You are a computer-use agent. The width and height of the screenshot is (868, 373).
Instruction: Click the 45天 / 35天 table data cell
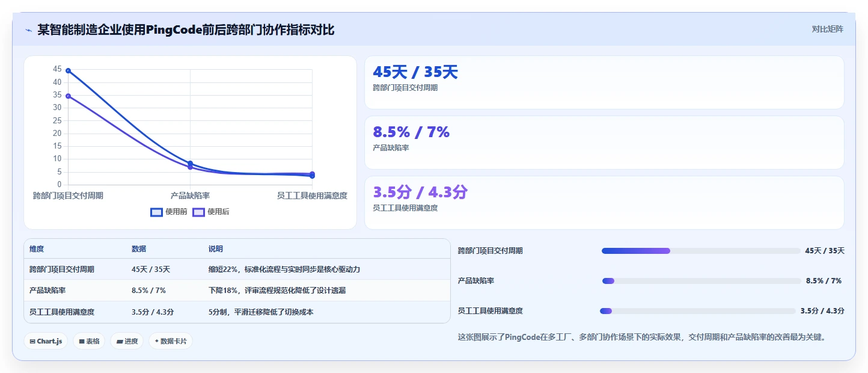click(x=151, y=270)
